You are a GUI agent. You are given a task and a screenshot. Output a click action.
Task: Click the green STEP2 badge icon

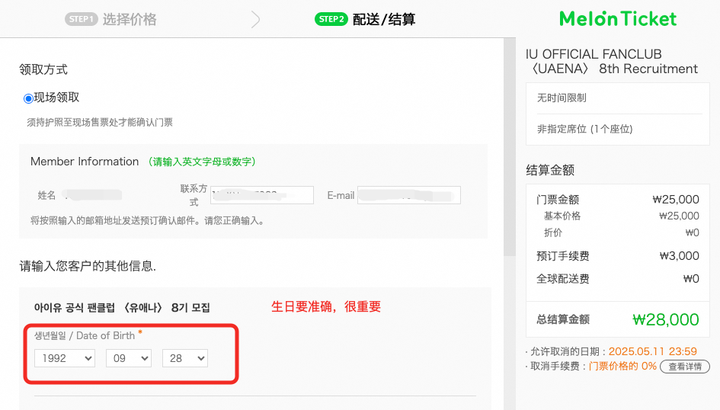tap(331, 19)
